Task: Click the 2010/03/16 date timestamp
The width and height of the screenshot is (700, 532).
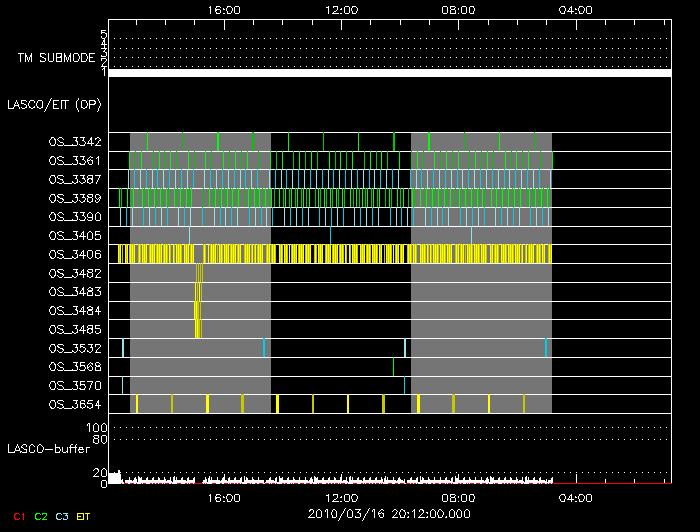Action: click(389, 514)
